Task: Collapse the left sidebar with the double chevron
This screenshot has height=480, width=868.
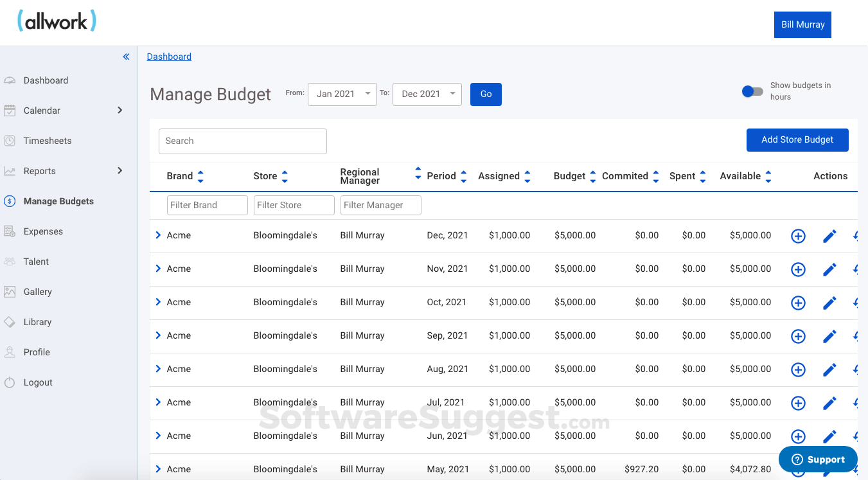Action: pos(126,57)
